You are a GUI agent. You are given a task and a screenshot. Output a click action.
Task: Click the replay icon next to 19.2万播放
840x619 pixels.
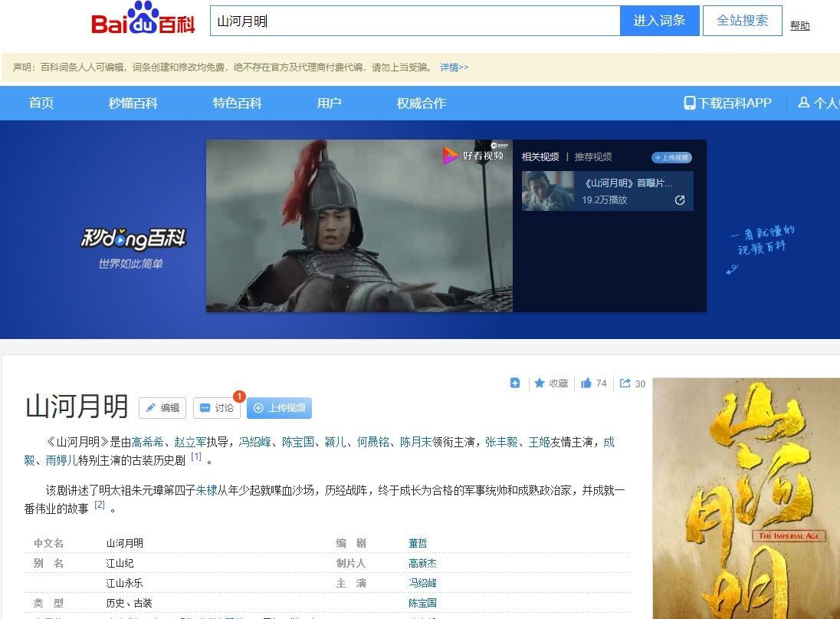pos(680,200)
